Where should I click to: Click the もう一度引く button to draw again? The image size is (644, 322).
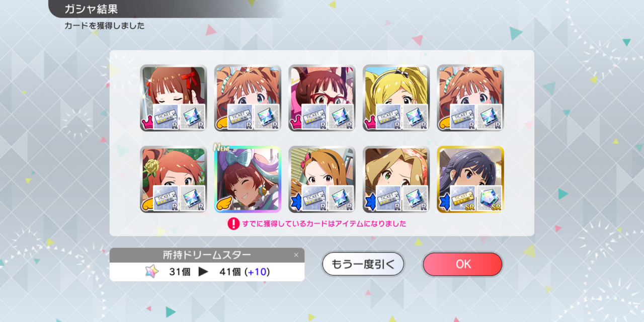[x=363, y=264]
